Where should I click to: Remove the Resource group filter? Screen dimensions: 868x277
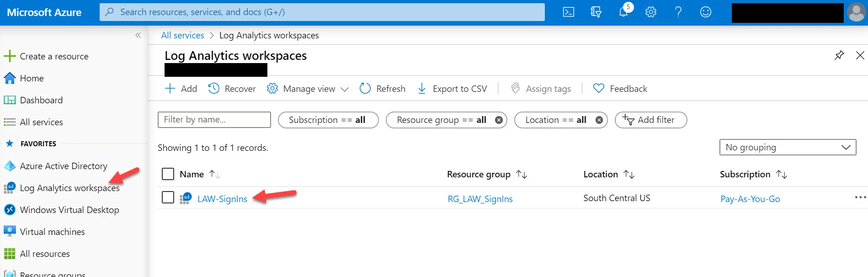point(499,120)
